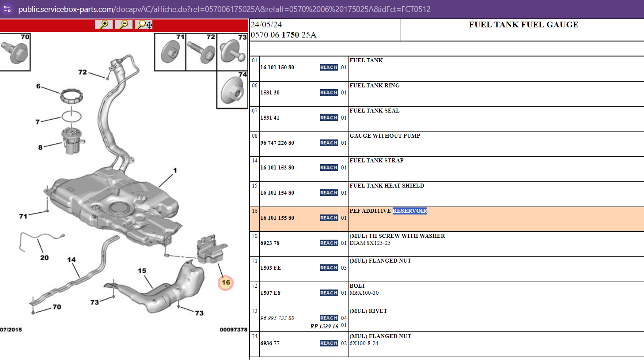The height and width of the screenshot is (361, 644).
Task: Select the highlighted callout 16 in diagram
Action: 226,282
